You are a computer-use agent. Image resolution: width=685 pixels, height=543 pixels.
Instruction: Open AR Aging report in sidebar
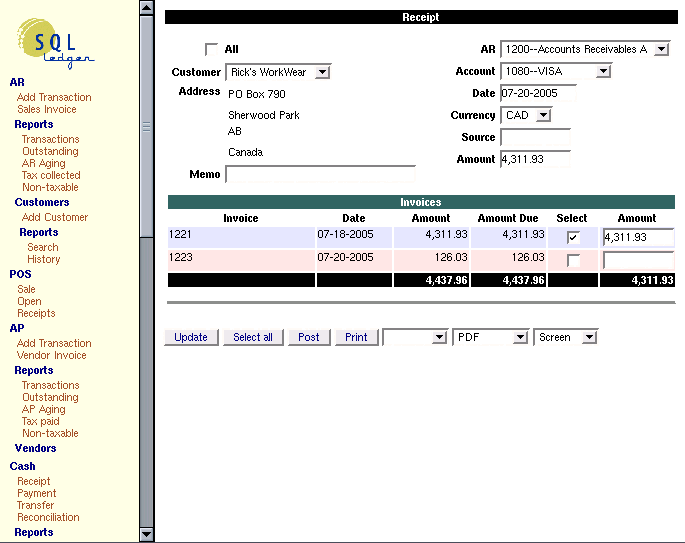[43, 163]
